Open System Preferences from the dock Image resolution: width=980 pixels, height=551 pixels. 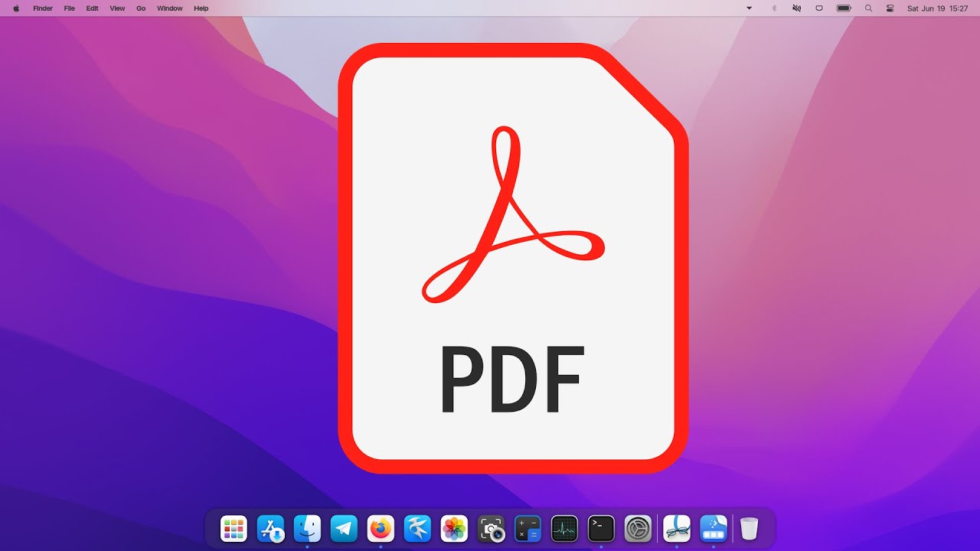(x=638, y=529)
